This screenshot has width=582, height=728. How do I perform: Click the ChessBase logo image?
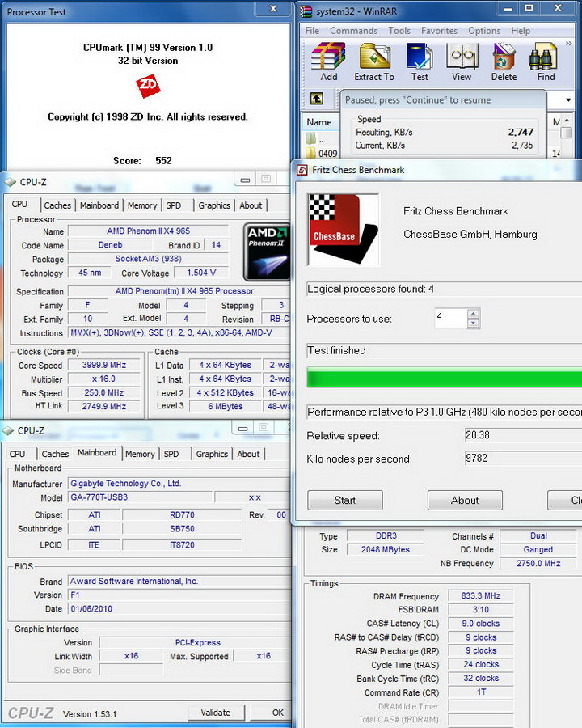343,230
